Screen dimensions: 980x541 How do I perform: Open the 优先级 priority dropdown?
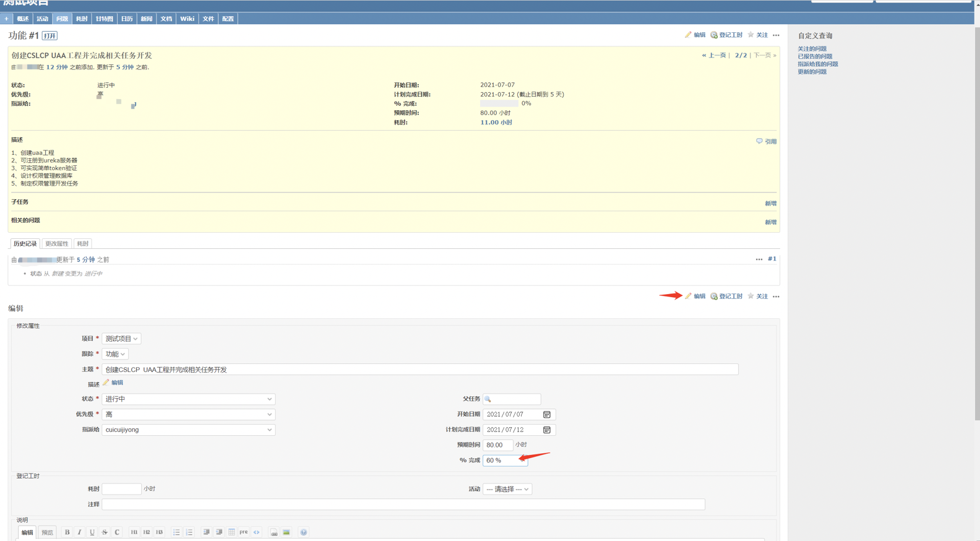(188, 414)
